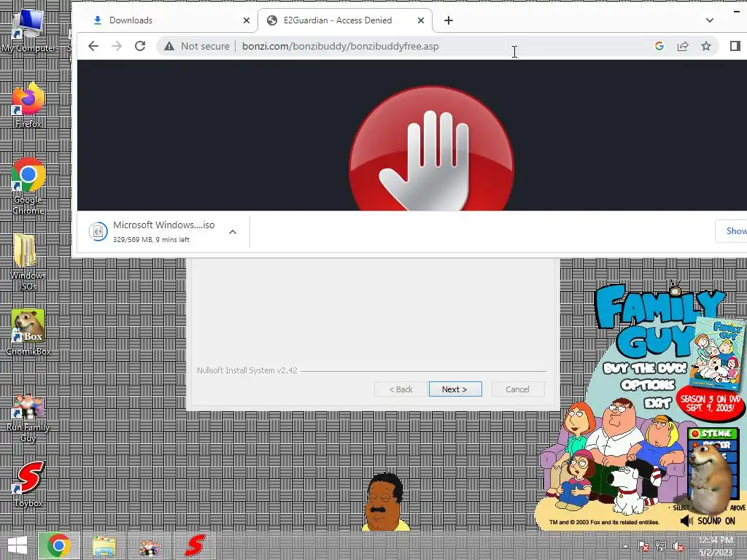The height and width of the screenshot is (560, 747).
Task: Close the E2Guardian - Access Denied tab
Action: tap(421, 20)
